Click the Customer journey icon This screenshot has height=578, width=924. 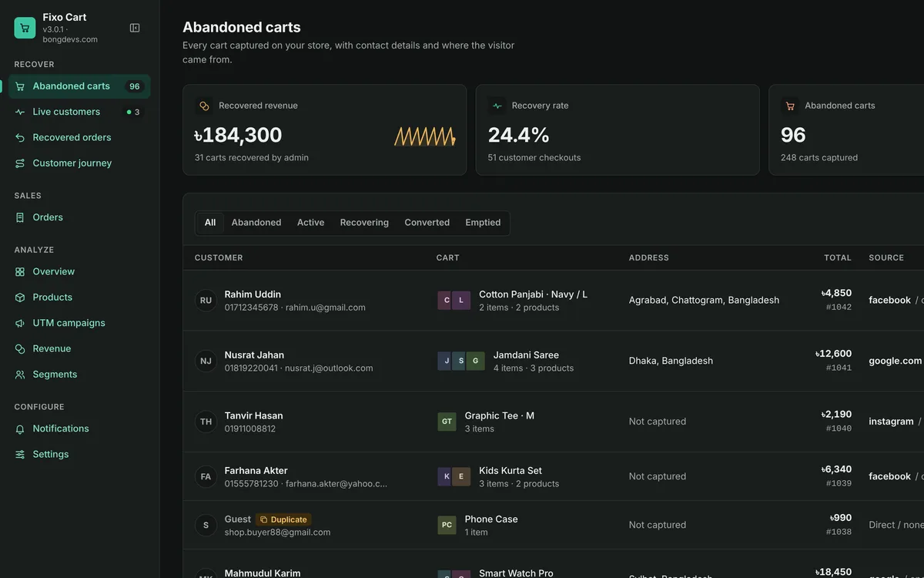(x=20, y=163)
